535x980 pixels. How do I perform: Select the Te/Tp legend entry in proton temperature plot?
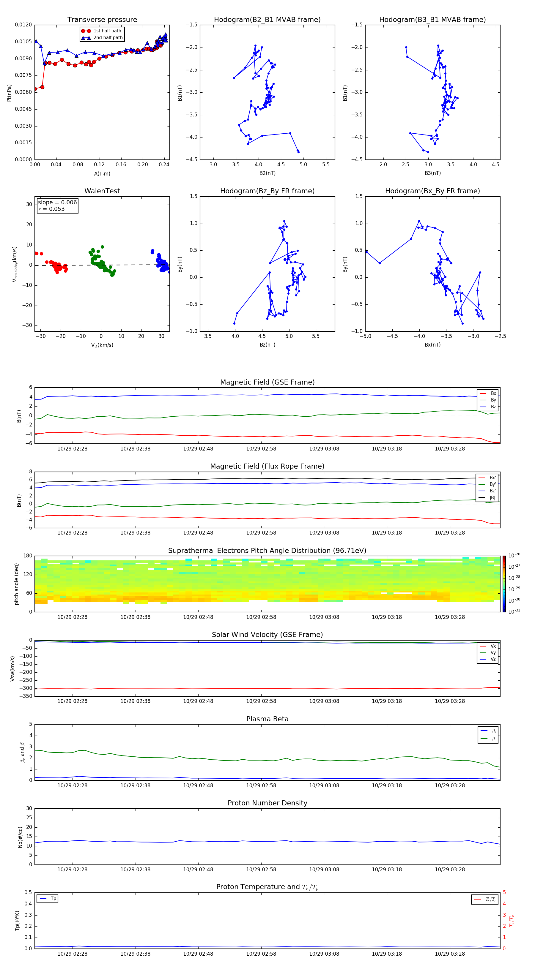tap(485, 899)
